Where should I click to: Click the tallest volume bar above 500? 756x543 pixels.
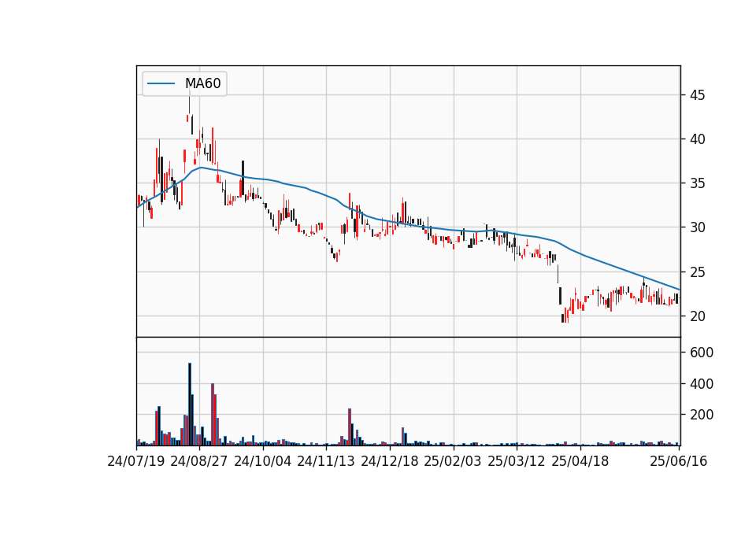(190, 404)
